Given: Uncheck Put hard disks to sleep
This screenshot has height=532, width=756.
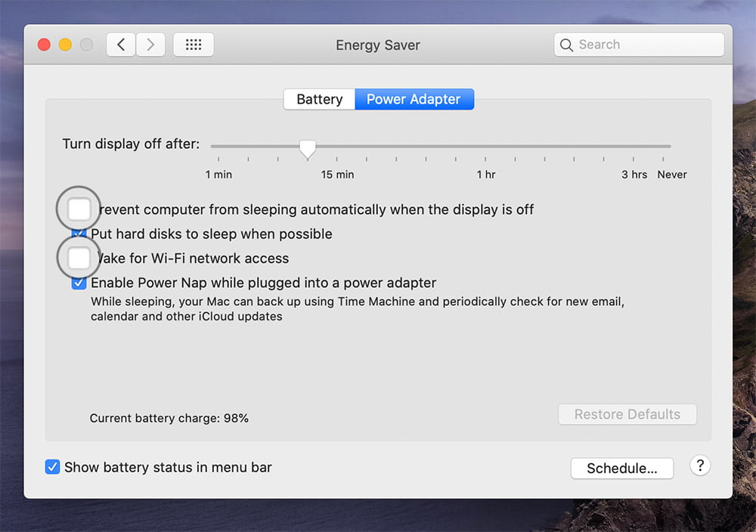Looking at the screenshot, I should pos(79,234).
